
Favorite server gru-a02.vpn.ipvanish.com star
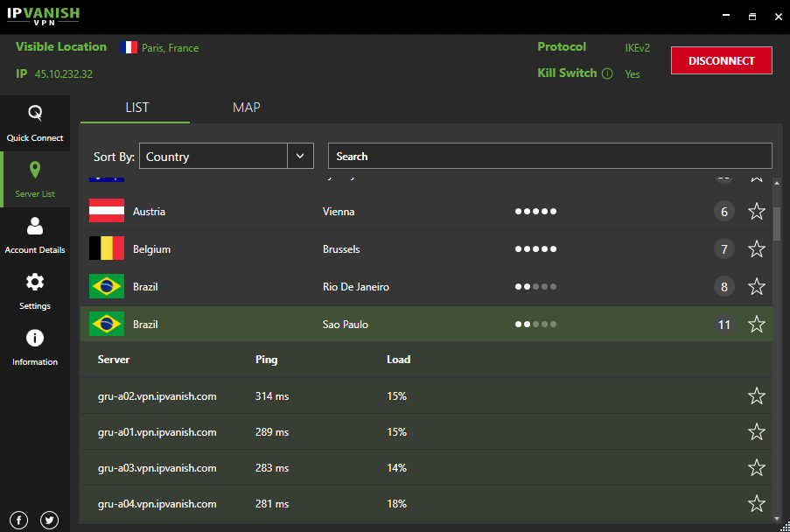756,396
